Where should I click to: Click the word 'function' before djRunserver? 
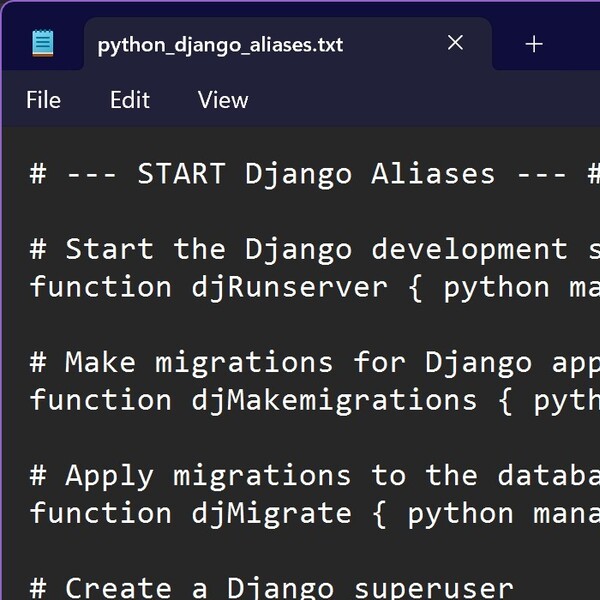pos(101,287)
